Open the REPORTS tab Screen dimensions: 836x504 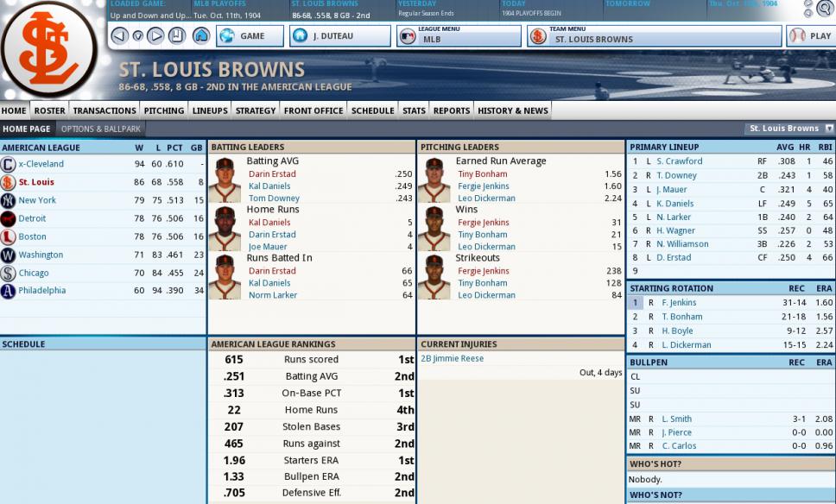pos(452,110)
